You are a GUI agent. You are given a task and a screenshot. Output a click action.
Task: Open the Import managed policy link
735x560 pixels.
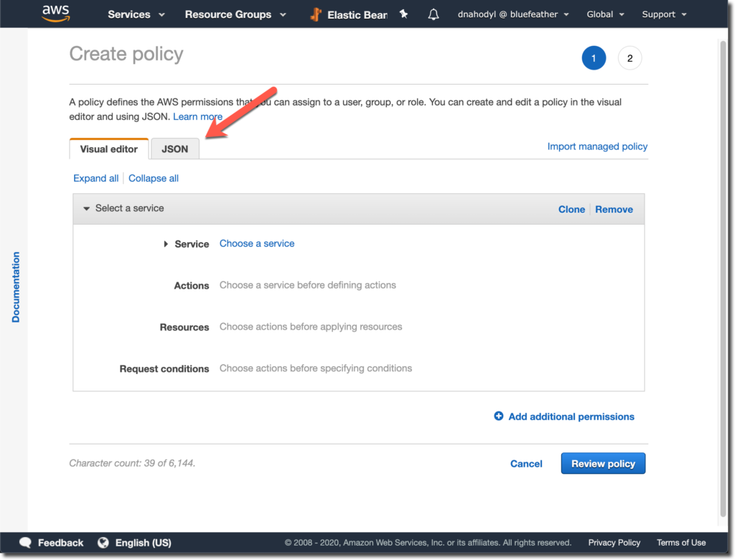[x=597, y=146]
